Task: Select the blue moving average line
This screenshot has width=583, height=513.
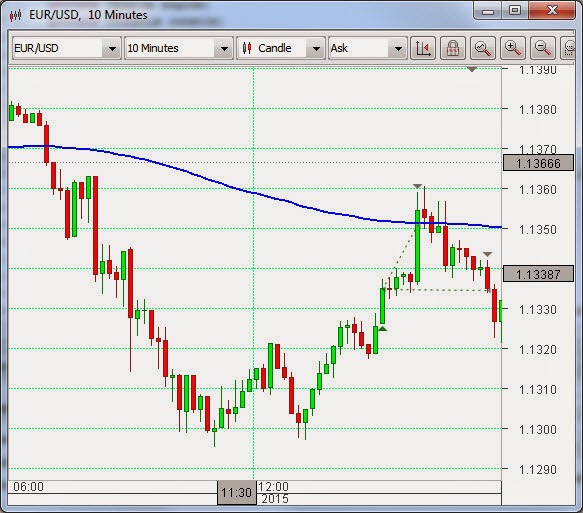Action: (253, 193)
